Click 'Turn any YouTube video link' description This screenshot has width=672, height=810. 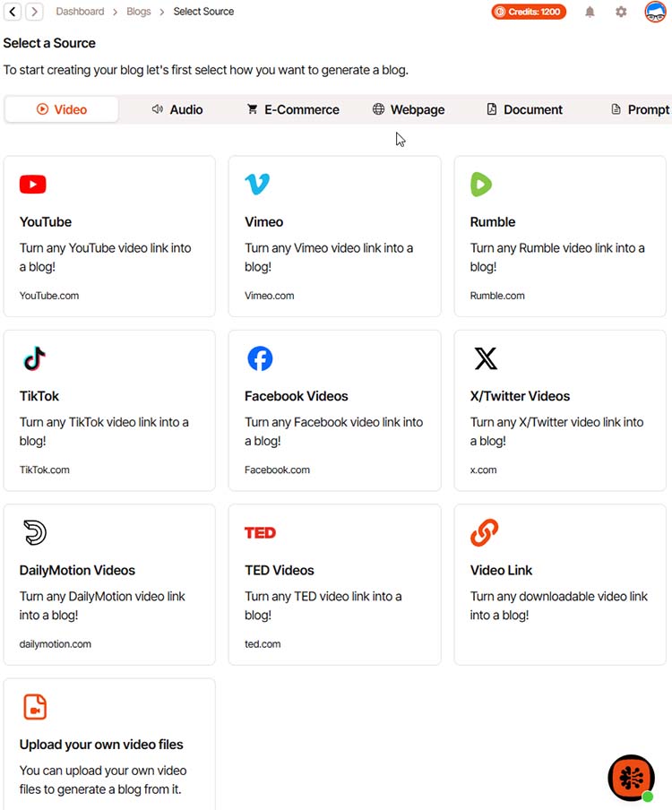pyautogui.click(x=106, y=257)
